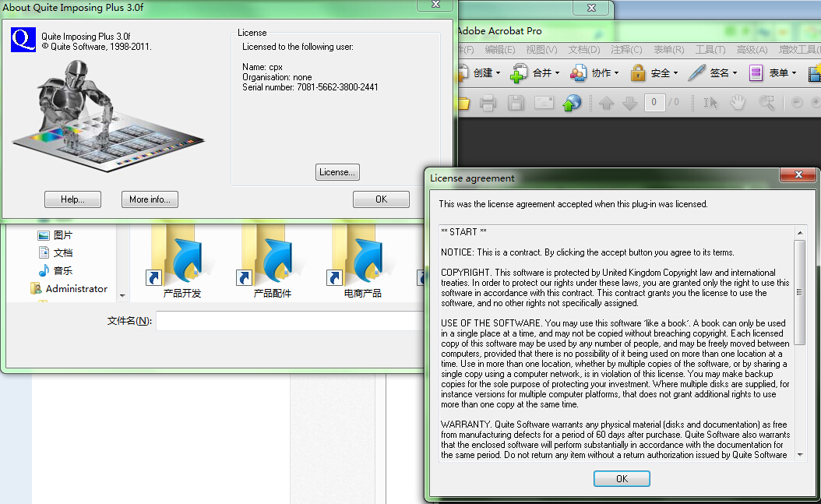Image resolution: width=821 pixels, height=504 pixels.
Task: Click the Quite Imposing Q logo icon
Action: 23,40
